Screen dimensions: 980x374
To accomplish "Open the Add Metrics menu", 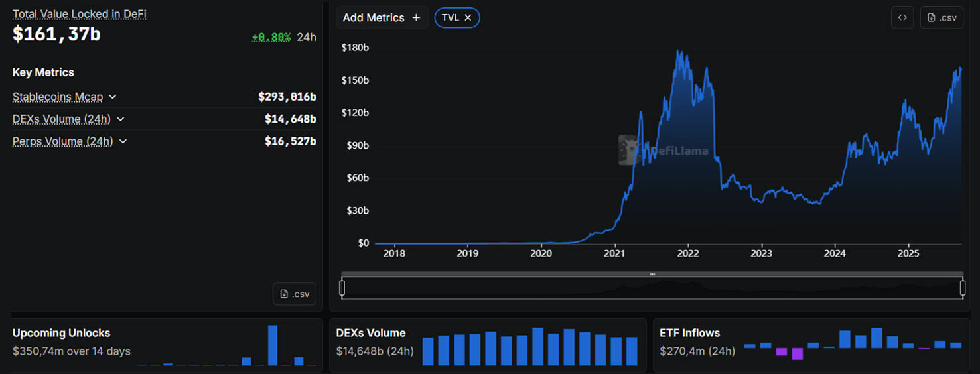I will point(374,18).
